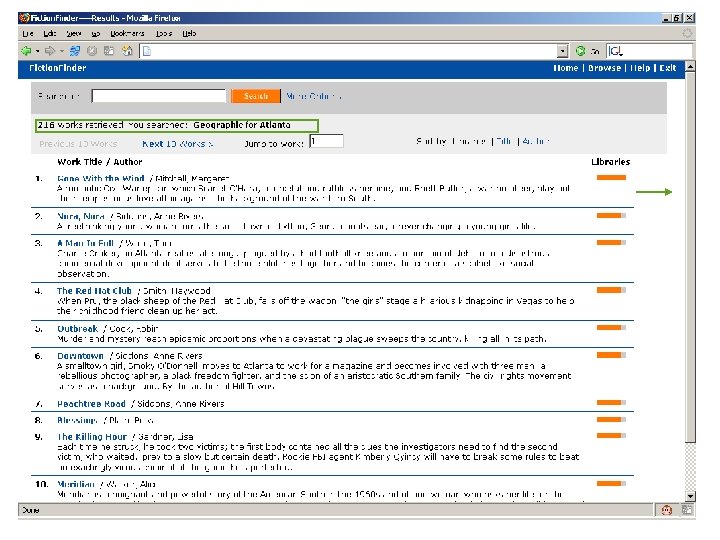Open the FictionFinder Browse link
The width and height of the screenshot is (720, 540).
coord(604,68)
